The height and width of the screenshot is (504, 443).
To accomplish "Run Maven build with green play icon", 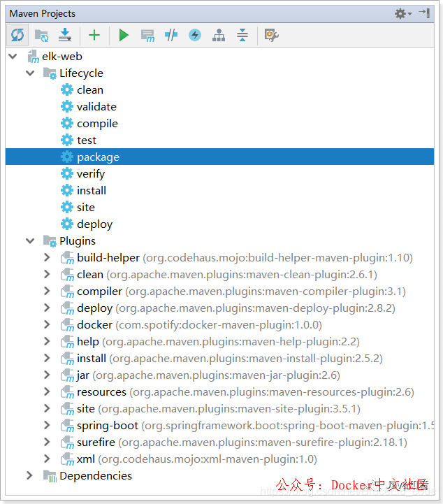I will (124, 35).
